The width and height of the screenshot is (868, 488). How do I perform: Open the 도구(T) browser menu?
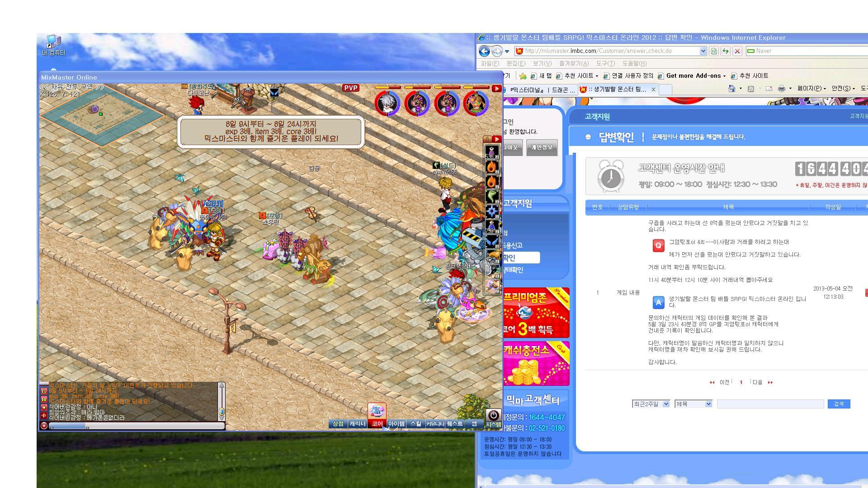click(605, 63)
